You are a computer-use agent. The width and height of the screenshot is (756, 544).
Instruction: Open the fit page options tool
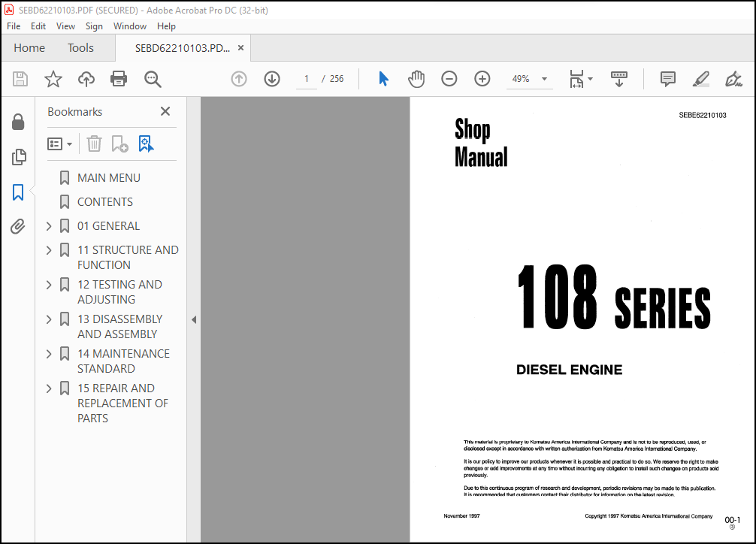[576, 79]
